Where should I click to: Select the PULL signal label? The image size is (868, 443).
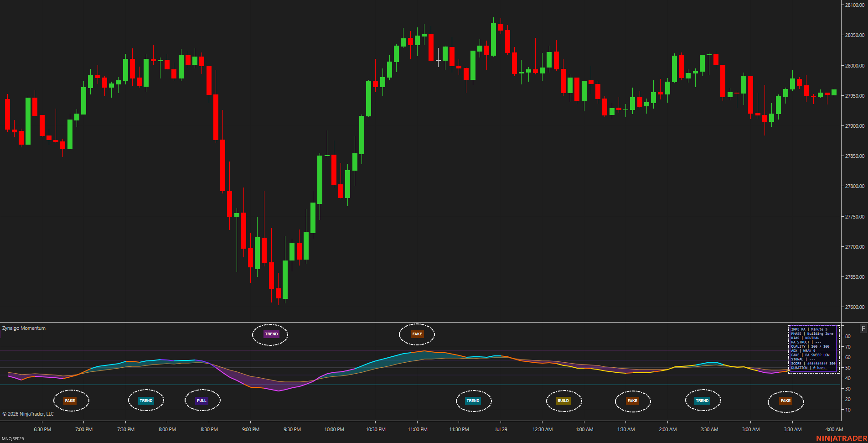pyautogui.click(x=201, y=401)
